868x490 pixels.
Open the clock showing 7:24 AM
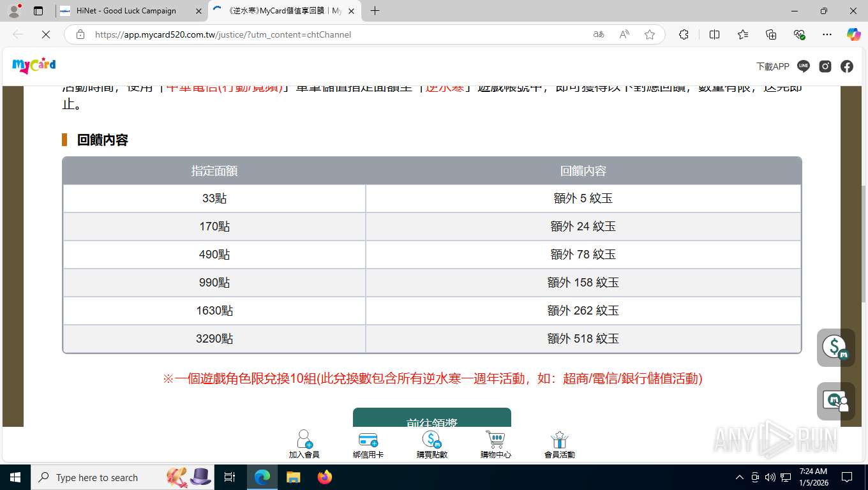(812, 477)
